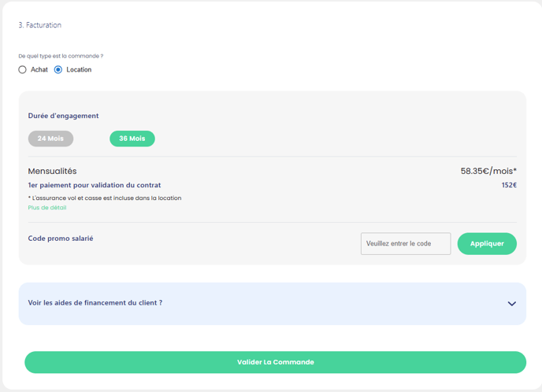Select the Location radio button
The height and width of the screenshot is (392, 542).
coord(58,70)
